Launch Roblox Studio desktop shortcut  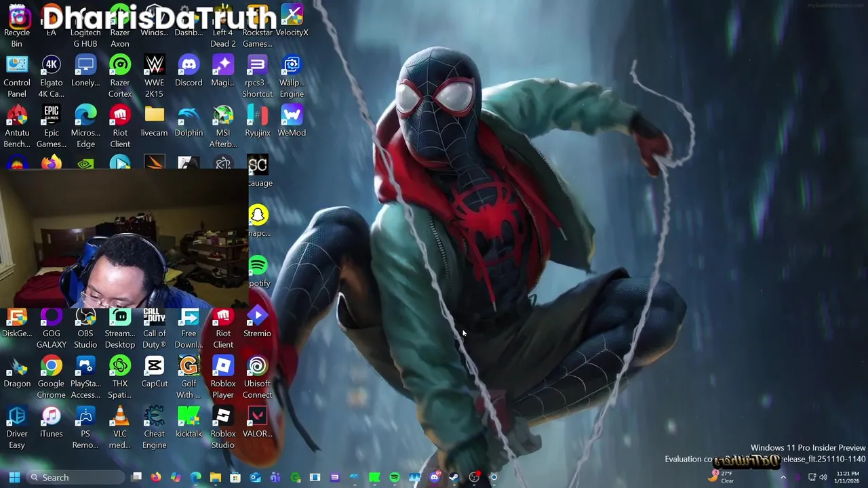point(223,428)
